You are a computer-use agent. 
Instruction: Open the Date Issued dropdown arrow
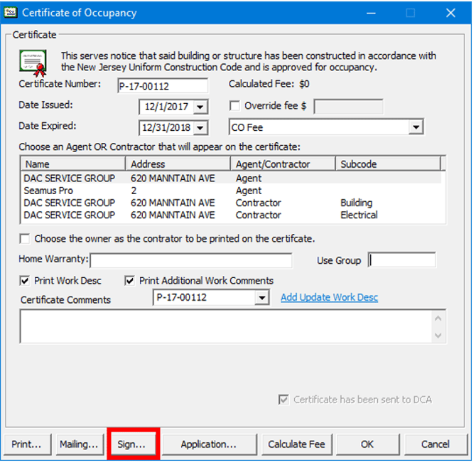point(200,107)
